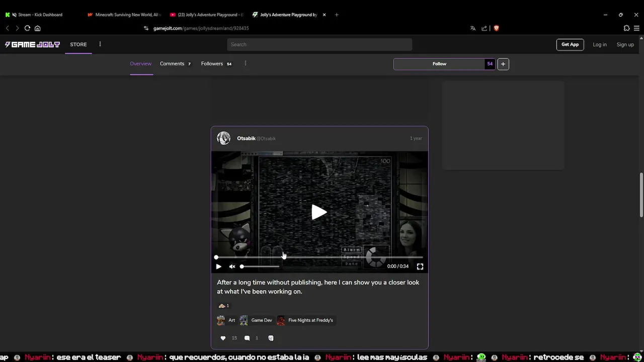
Task: Focus the Search input field
Action: pyautogui.click(x=319, y=44)
